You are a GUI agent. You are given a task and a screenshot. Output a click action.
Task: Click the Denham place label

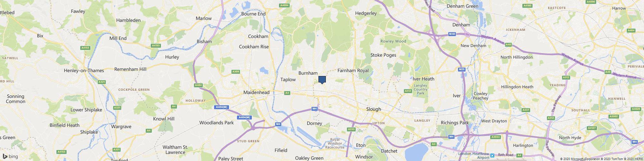(x=461, y=25)
